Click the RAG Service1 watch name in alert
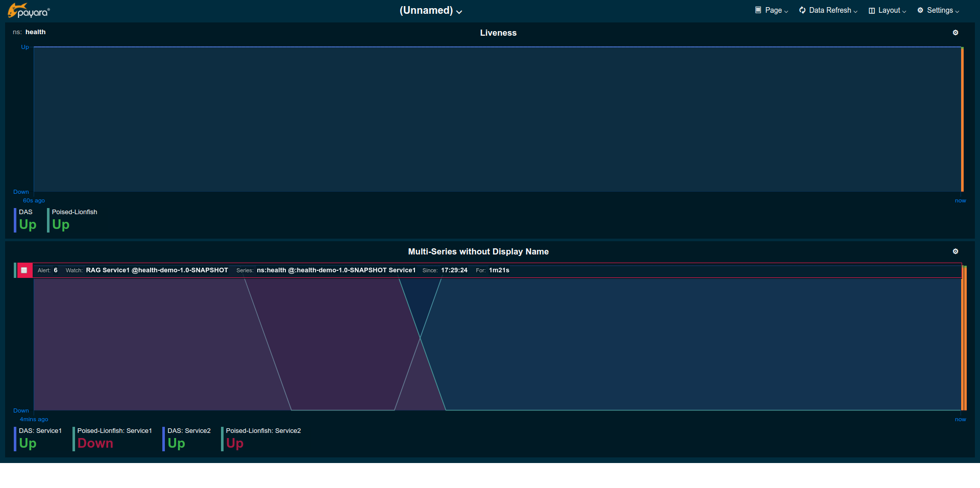Image resolution: width=980 pixels, height=488 pixels. coord(157,270)
